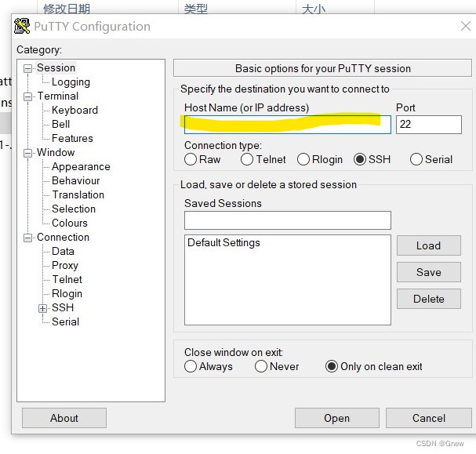Screen dimensions: 476x454
Task: Open the Bell category
Action: pos(60,124)
